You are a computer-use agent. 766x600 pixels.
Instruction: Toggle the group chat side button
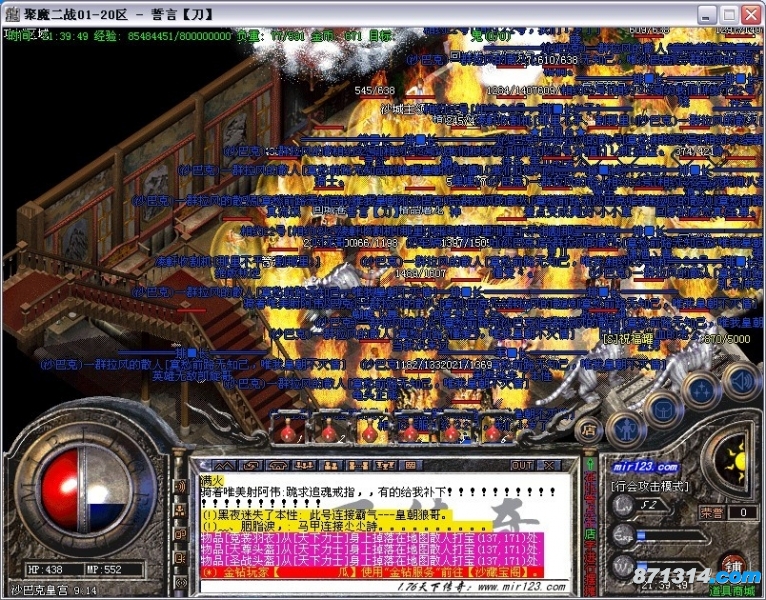pos(180,511)
